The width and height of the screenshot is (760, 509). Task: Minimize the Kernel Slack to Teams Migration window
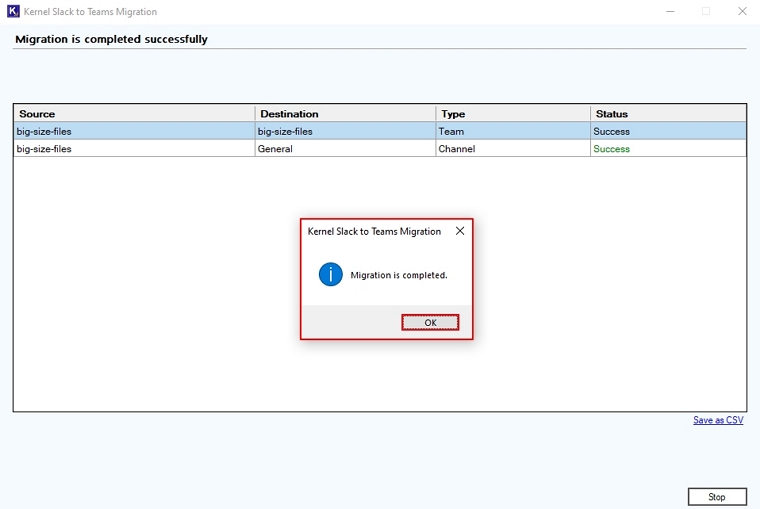point(670,11)
